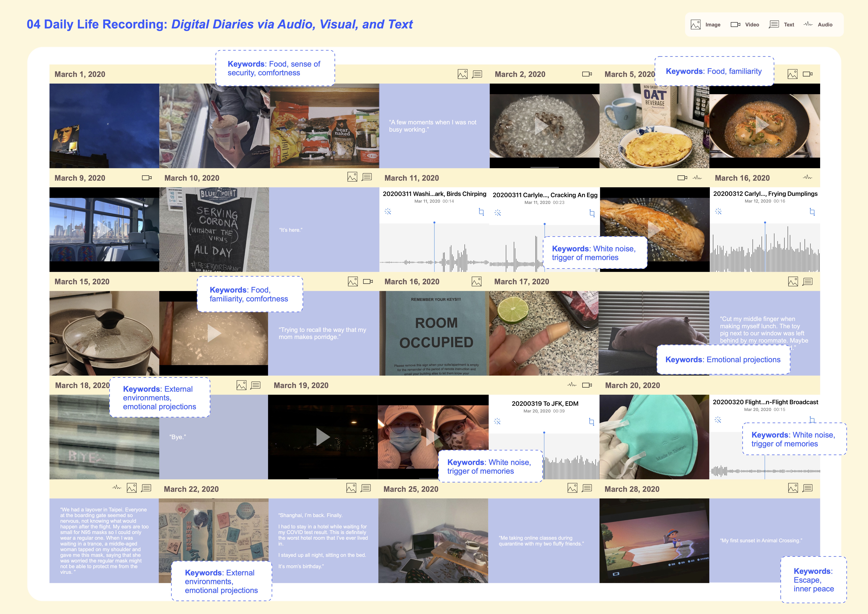Click the March 22, 2020 date label
Image resolution: width=868 pixels, height=614 pixels.
[x=191, y=489]
